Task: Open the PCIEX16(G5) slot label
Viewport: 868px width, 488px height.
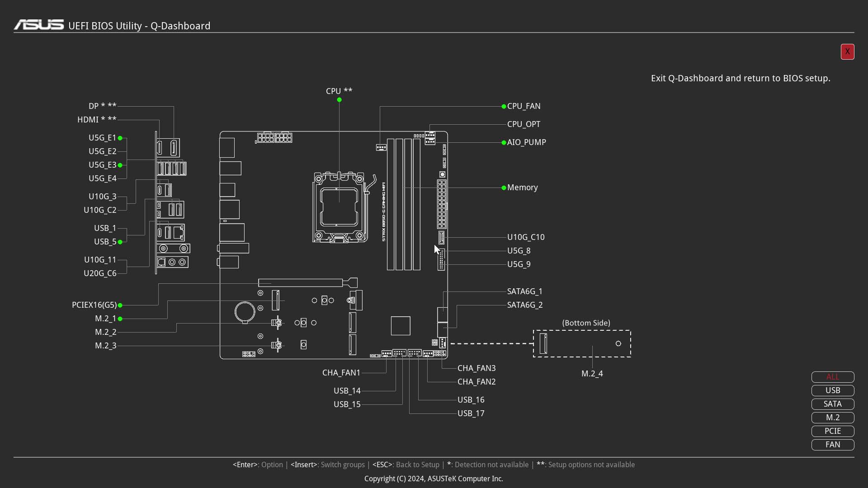Action: pos(94,305)
